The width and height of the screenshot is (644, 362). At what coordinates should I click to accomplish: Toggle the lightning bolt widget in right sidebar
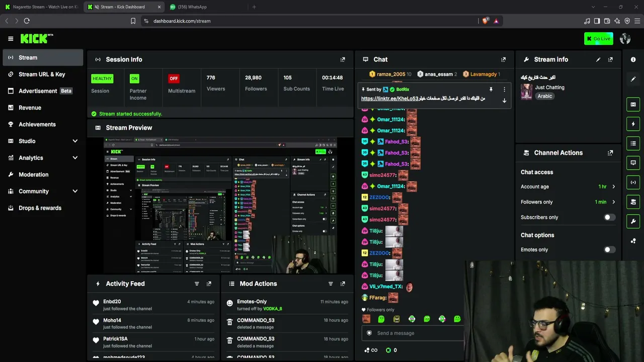coord(633,124)
